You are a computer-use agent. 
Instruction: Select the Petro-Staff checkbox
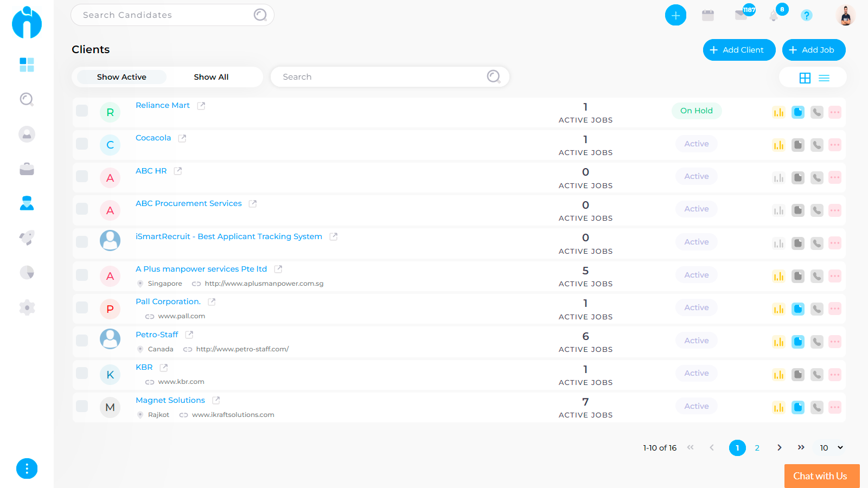(82, 341)
